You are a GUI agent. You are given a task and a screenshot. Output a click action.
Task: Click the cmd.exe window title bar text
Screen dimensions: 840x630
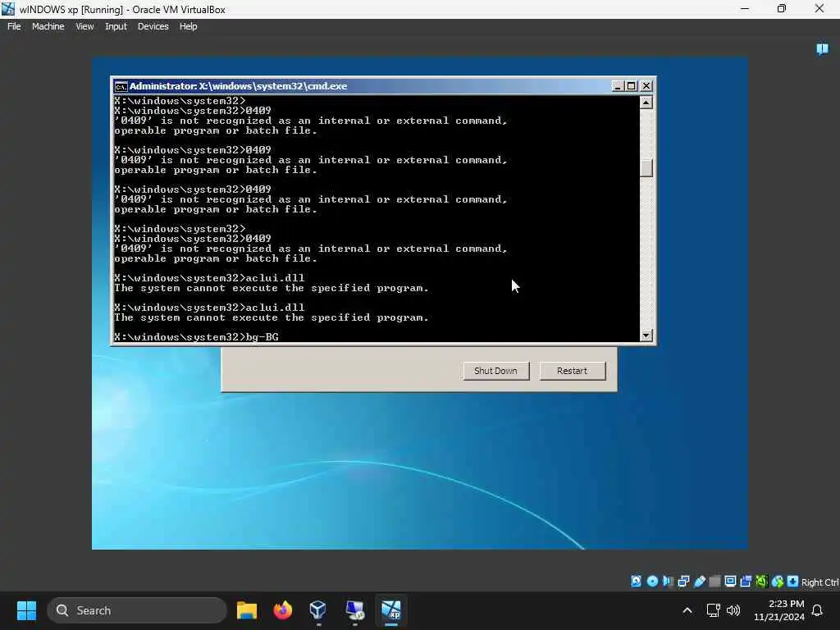[x=238, y=86]
